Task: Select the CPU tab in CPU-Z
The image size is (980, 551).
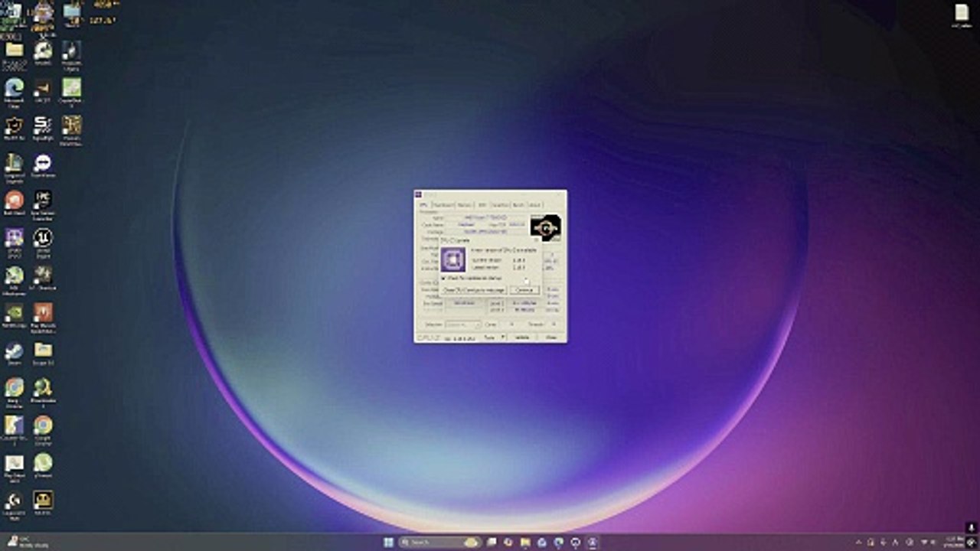Action: click(424, 205)
